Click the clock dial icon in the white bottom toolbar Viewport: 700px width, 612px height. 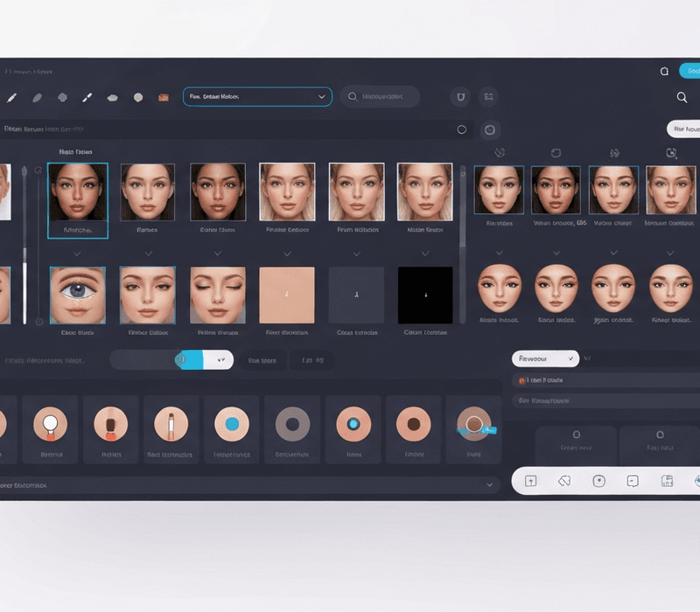(598, 481)
